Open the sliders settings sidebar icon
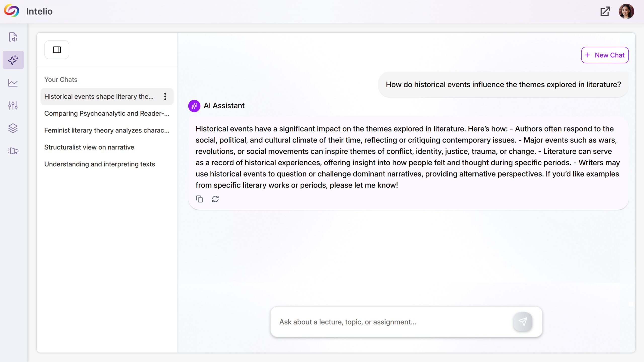 coord(13,105)
